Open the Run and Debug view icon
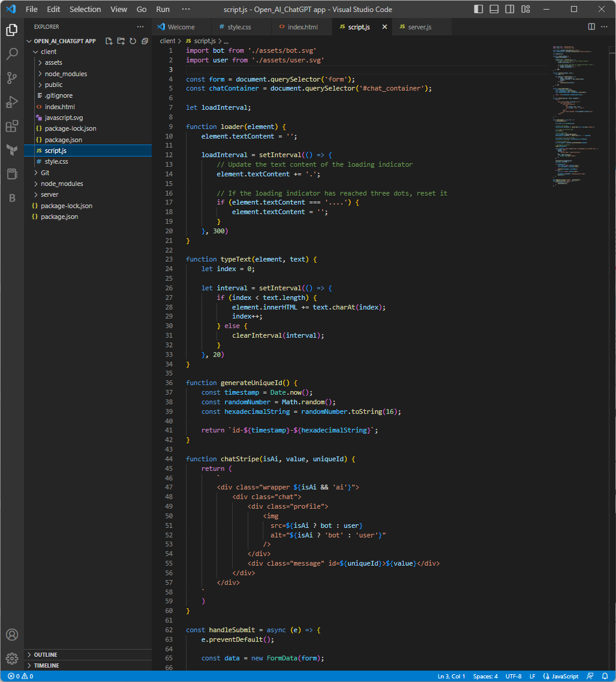The image size is (616, 682). pos(12,102)
